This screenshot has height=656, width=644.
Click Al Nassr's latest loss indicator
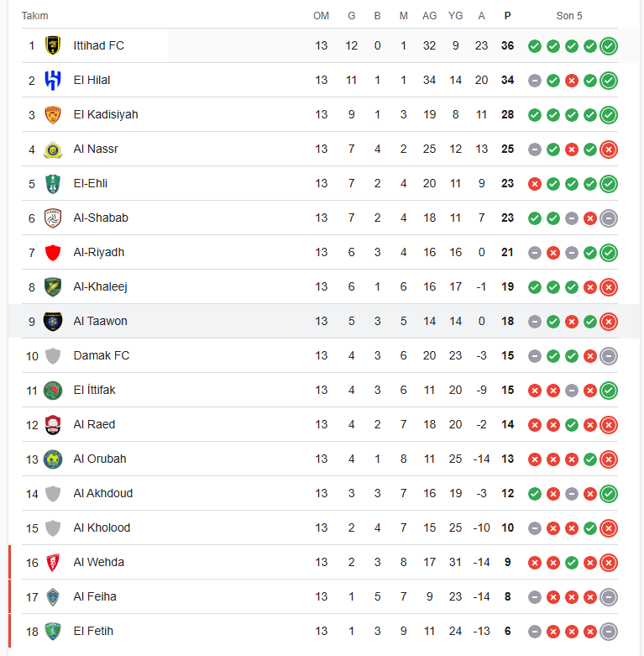click(x=609, y=150)
